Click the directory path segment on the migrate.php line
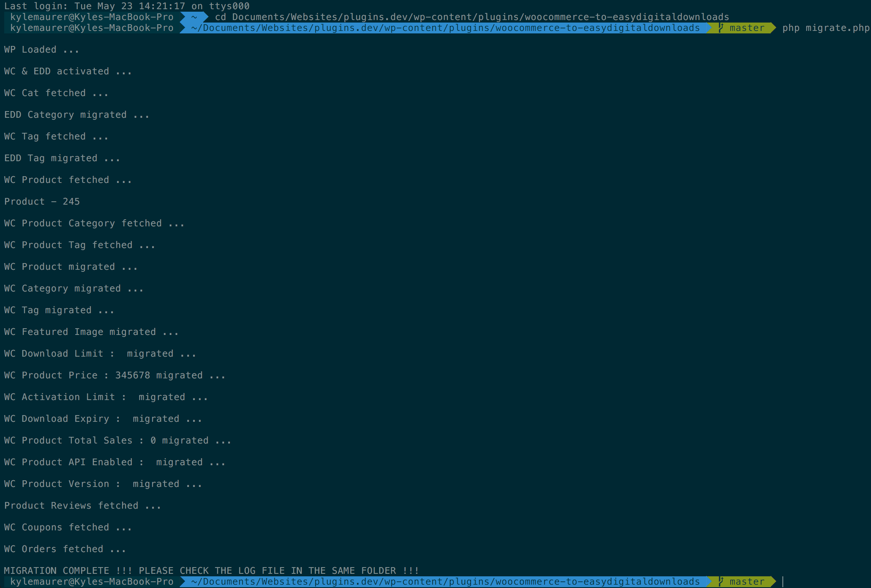The width and height of the screenshot is (871, 588). (x=446, y=28)
